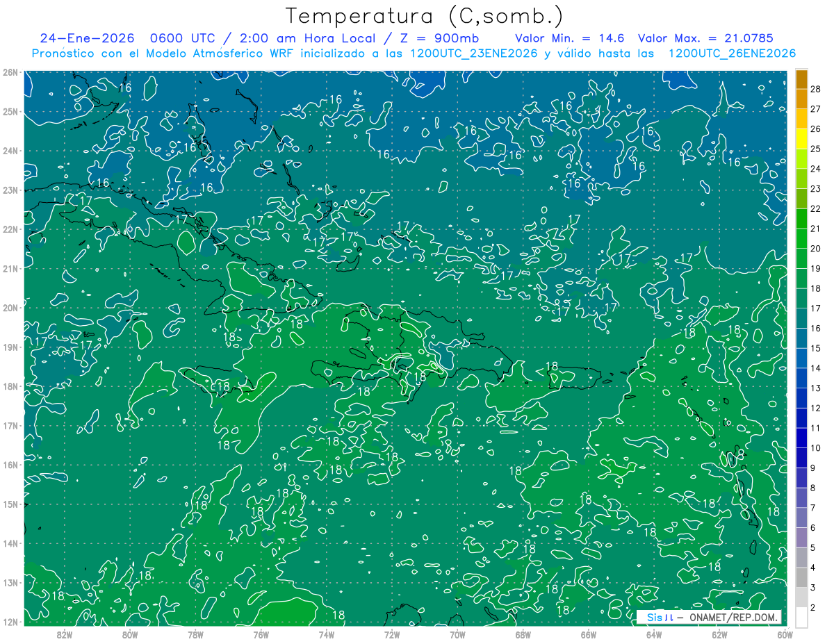The width and height of the screenshot is (834, 644).
Task: Click the '22N' latitude axis label
Action: point(10,229)
